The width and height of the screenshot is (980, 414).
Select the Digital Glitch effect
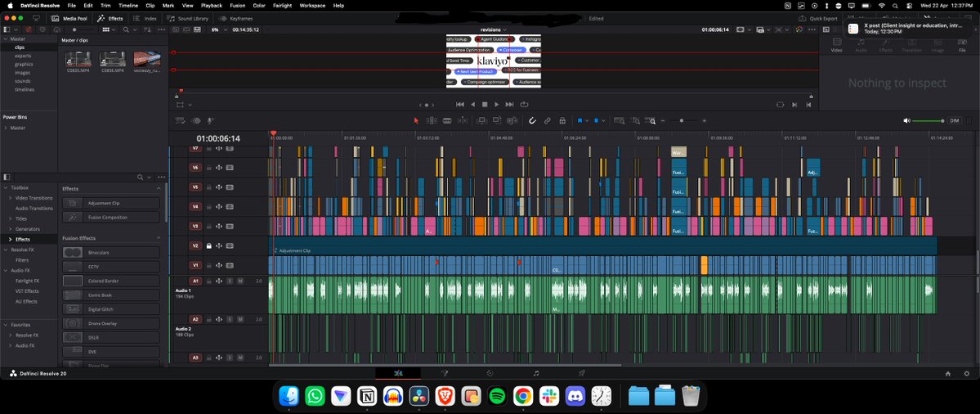pyautogui.click(x=111, y=309)
